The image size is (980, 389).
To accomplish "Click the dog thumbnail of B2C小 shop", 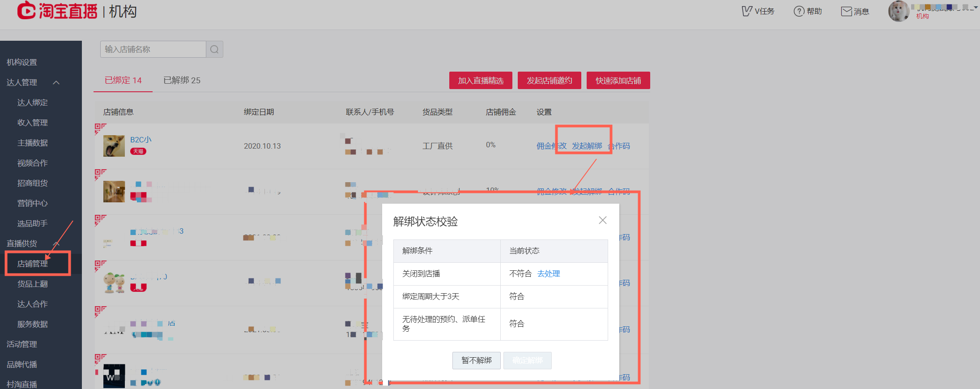I will point(114,146).
